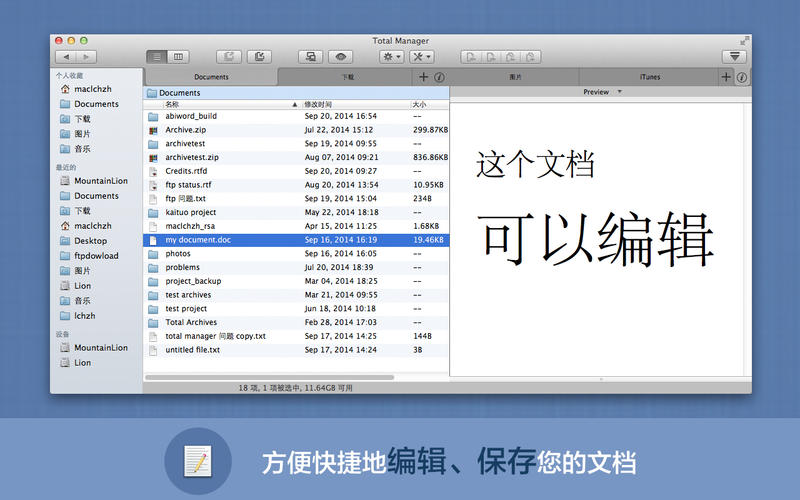This screenshot has width=800, height=500.
Task: Select the kaituo project folder
Action: tap(191, 212)
